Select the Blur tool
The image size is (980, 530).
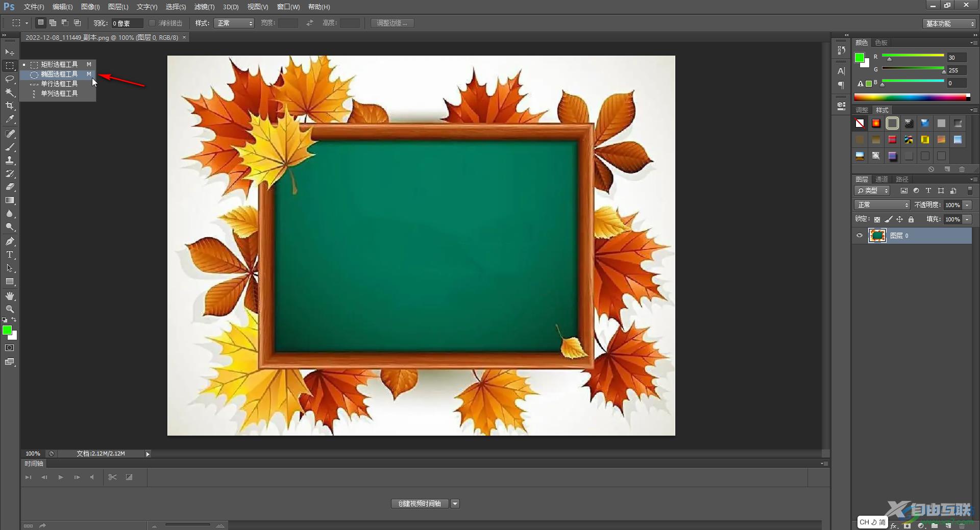[10, 214]
